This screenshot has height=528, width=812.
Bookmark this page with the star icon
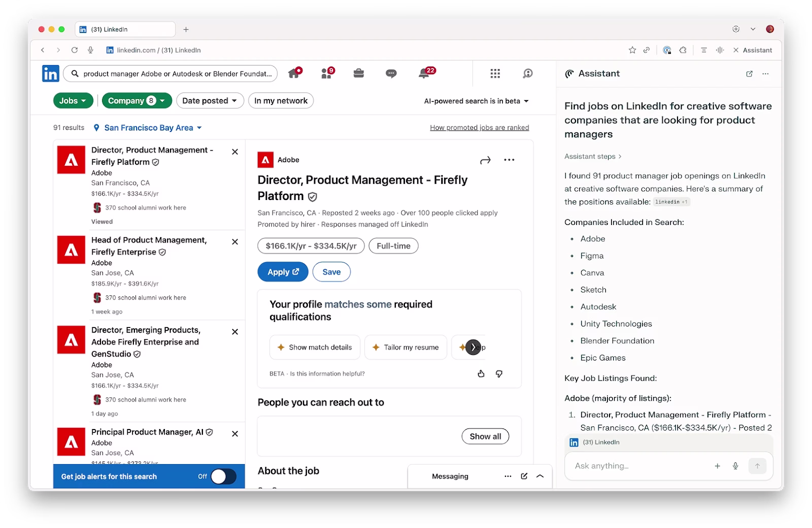632,50
